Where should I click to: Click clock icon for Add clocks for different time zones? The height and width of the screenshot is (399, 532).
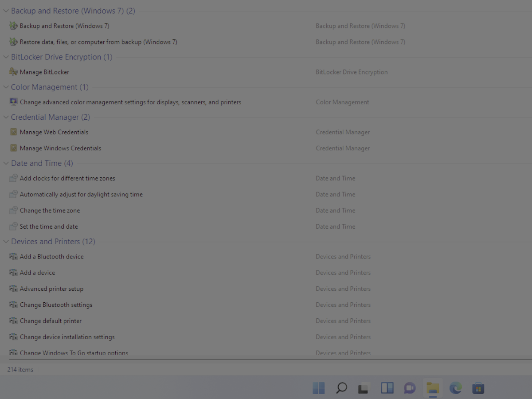pos(13,178)
